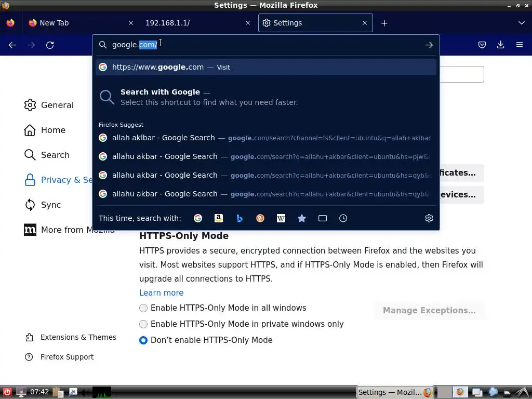Open a new tab with the plus button
Image resolution: width=532 pixels, height=399 pixels.
(x=384, y=23)
